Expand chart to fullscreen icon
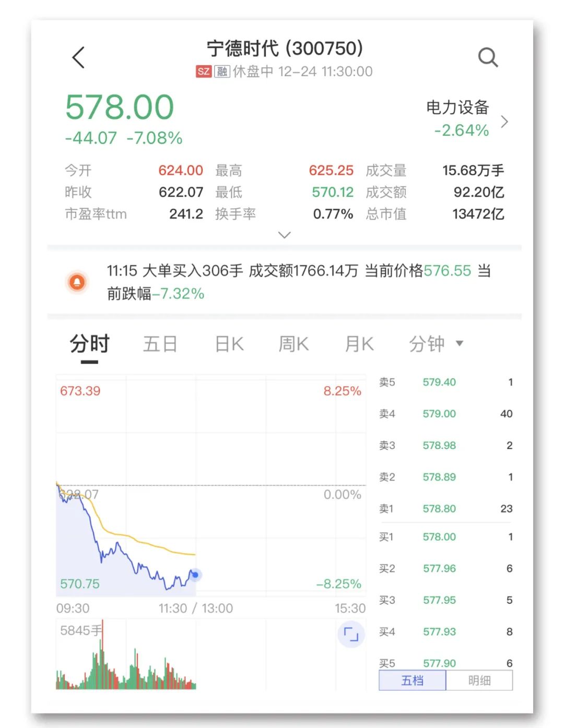The height and width of the screenshot is (728, 564). [351, 634]
